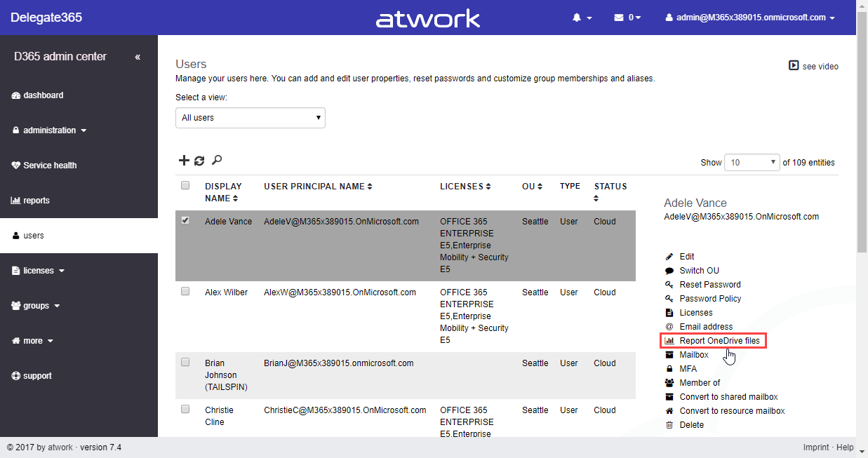The height and width of the screenshot is (458, 868).
Task: Uncheck the Adele Vance row checkbox
Action: click(x=185, y=220)
